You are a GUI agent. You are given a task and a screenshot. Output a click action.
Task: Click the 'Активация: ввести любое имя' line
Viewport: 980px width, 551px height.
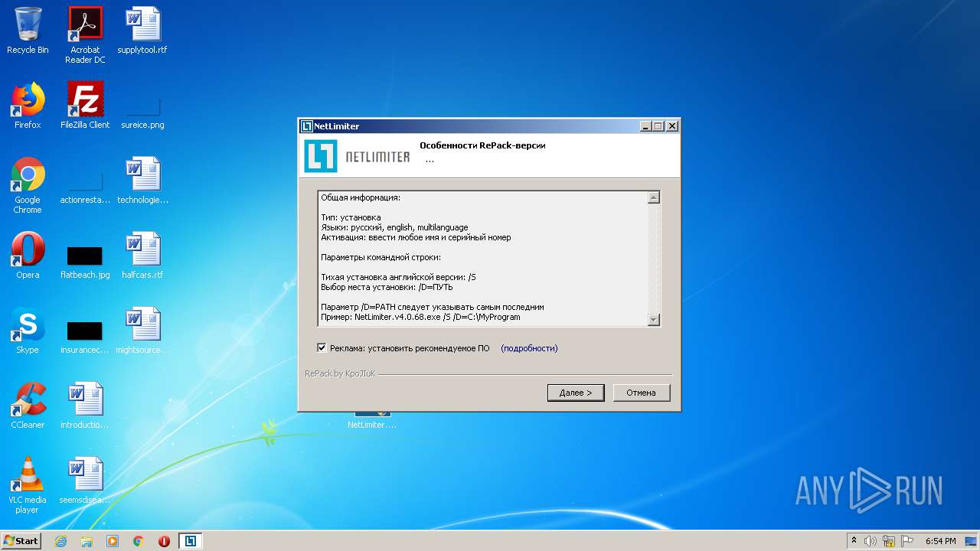pyautogui.click(x=416, y=237)
